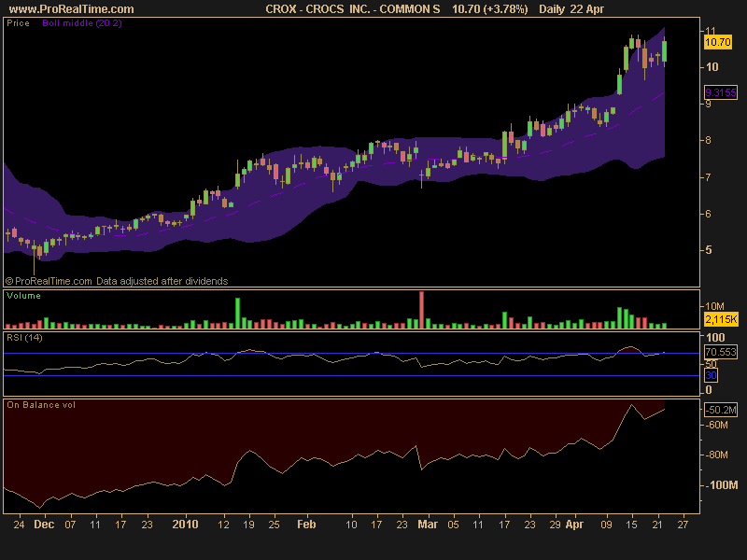Viewport: 747px width, 560px height.
Task: Click the latest green candlestick at chart end
Action: pyautogui.click(x=664, y=51)
